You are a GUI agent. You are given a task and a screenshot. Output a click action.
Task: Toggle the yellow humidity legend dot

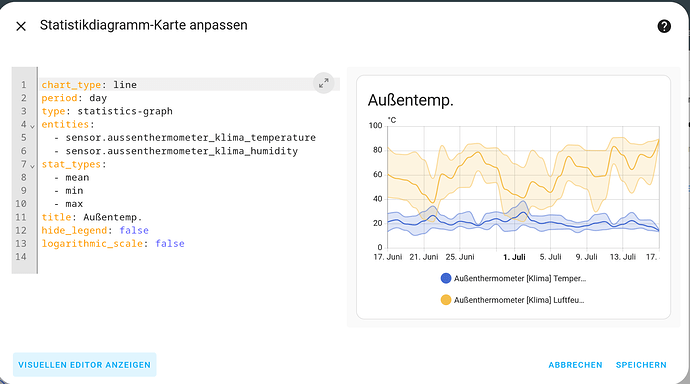point(446,300)
